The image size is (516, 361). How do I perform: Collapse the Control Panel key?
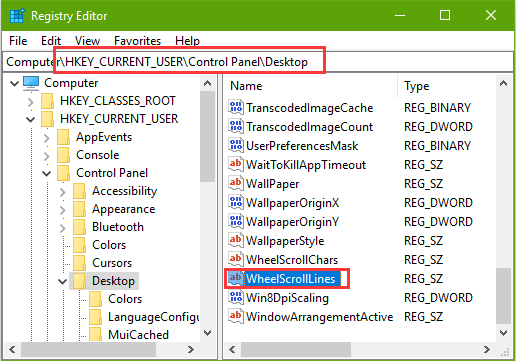(x=47, y=173)
